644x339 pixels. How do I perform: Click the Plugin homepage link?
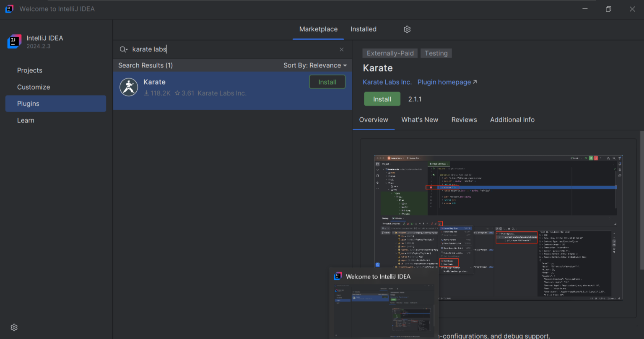[443, 82]
